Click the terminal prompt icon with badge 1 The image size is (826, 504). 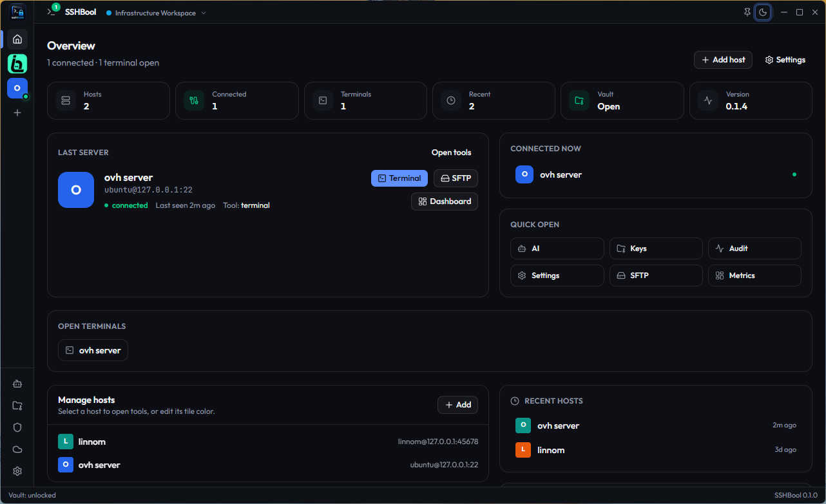(52, 12)
